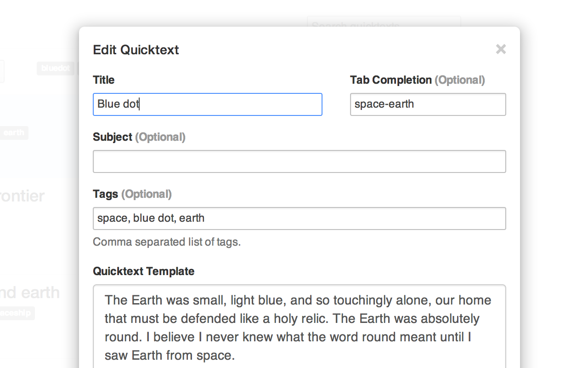Click the Subject (Optional) label
The width and height of the screenshot is (588, 368).
click(139, 137)
